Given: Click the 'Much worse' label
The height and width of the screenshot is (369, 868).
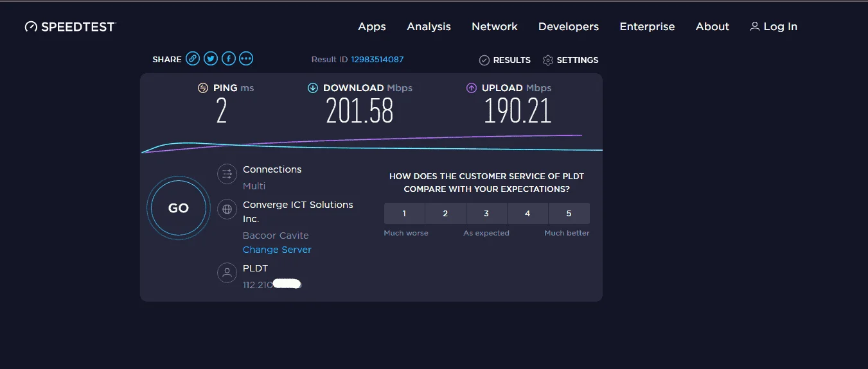Looking at the screenshot, I should [406, 233].
